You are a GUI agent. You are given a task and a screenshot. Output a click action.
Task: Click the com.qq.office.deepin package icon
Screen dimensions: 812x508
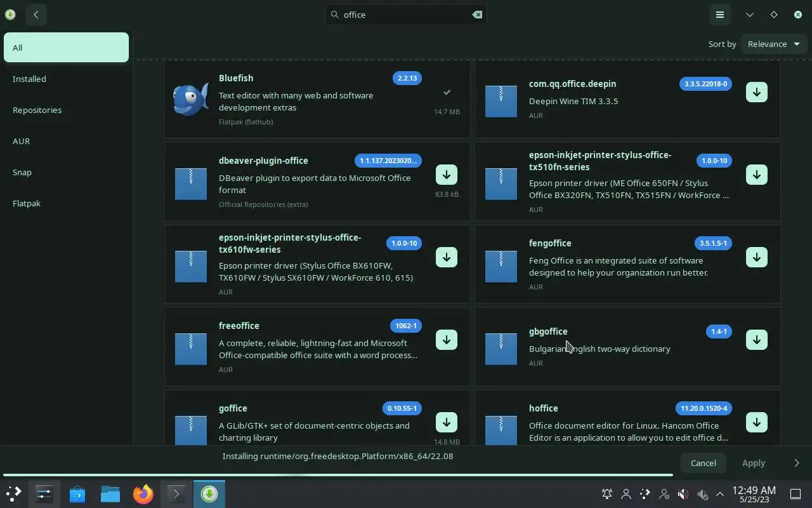click(x=501, y=101)
